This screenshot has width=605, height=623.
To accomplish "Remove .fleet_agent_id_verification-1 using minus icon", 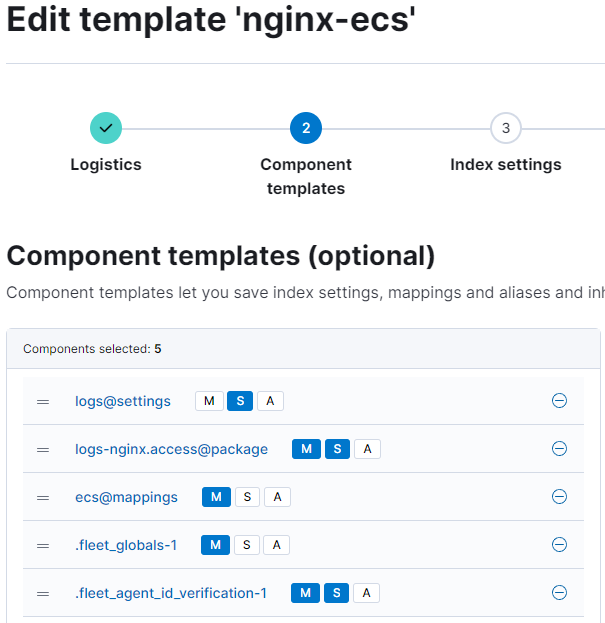I will click(x=560, y=593).
